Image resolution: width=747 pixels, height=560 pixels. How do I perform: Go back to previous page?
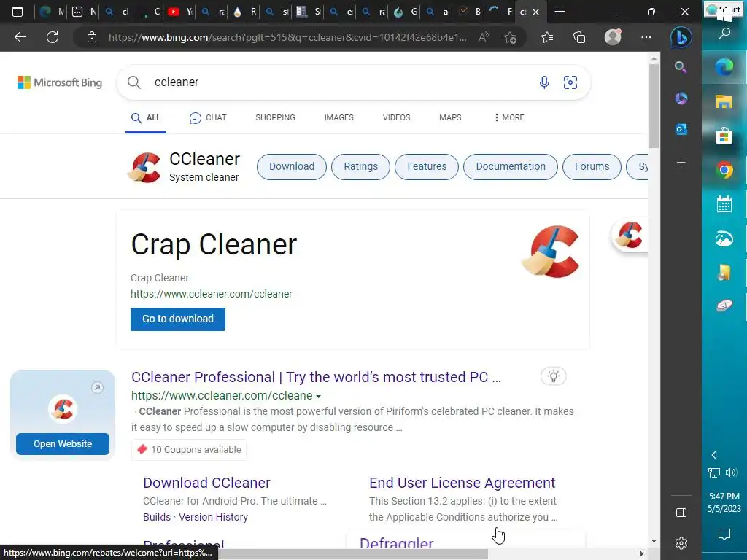click(x=20, y=37)
